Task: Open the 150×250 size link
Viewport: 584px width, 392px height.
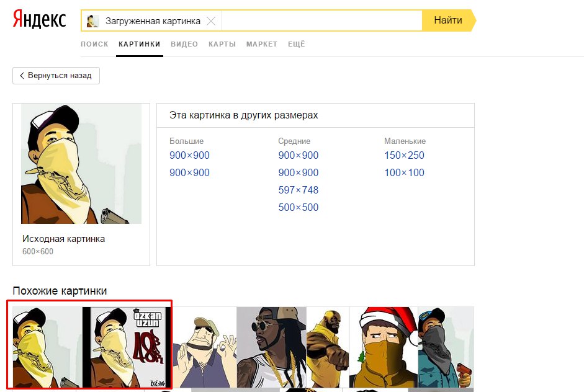Action: 405,155
